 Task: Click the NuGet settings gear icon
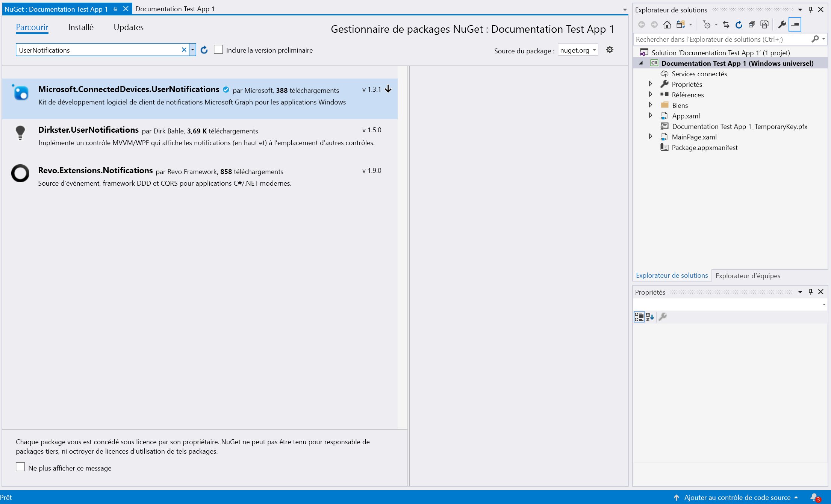pyautogui.click(x=610, y=49)
